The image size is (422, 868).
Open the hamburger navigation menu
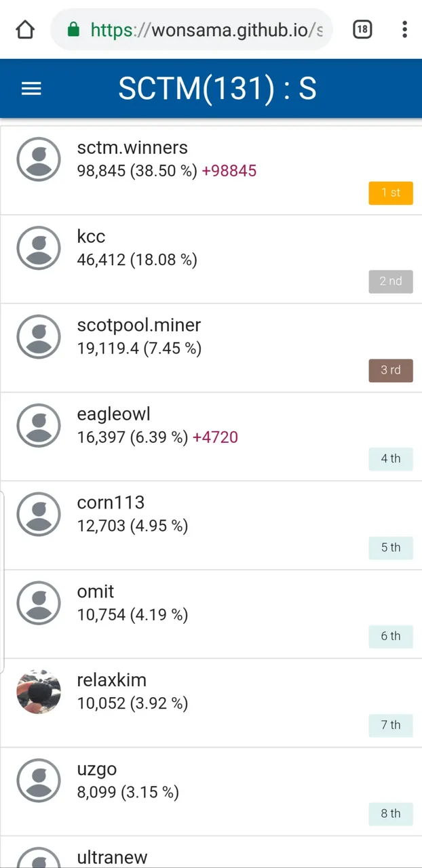(x=32, y=89)
